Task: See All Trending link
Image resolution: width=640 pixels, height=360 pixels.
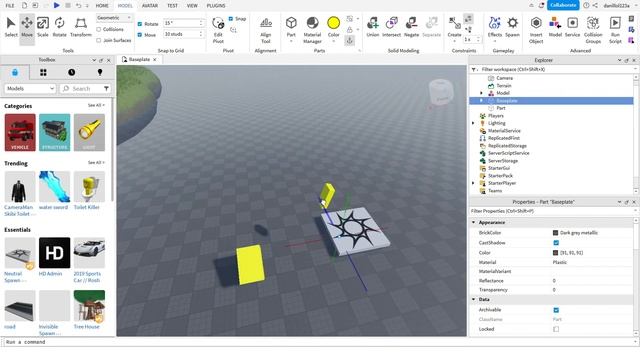Action: tap(96, 162)
